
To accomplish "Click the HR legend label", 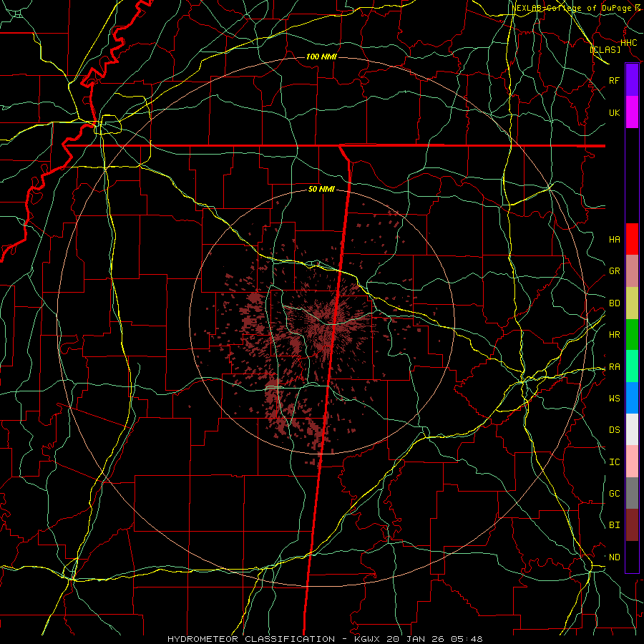I will [614, 335].
